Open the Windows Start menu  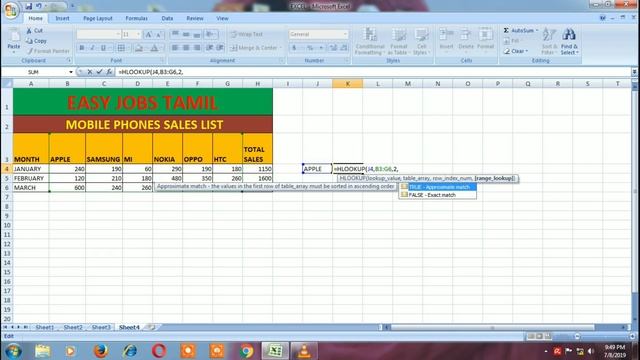tap(13, 351)
